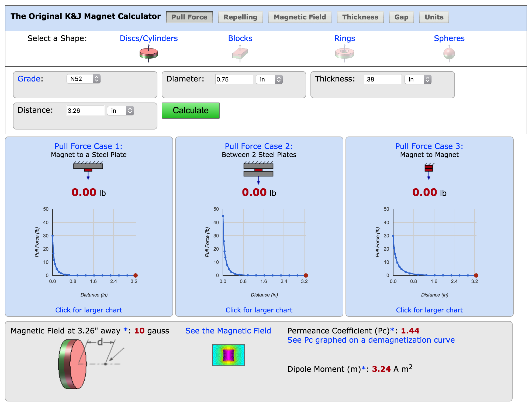Open larger chart for Case 1
This screenshot has height=409, width=532.
89,310
